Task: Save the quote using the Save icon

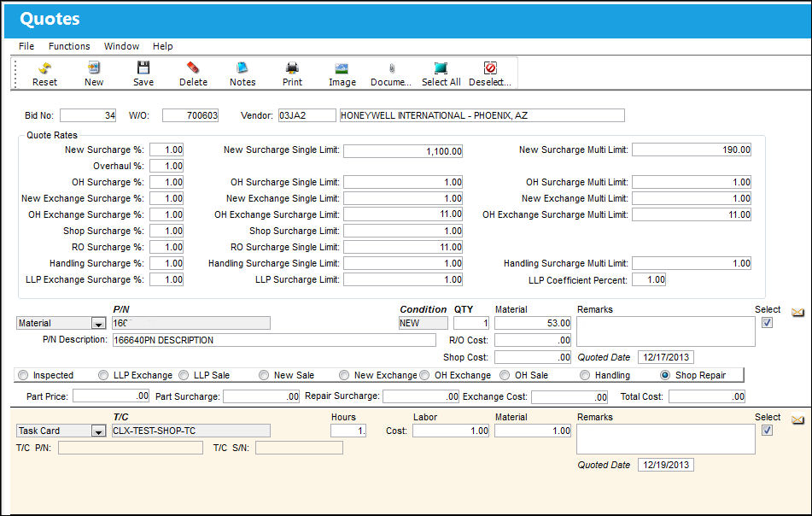Action: 143,67
